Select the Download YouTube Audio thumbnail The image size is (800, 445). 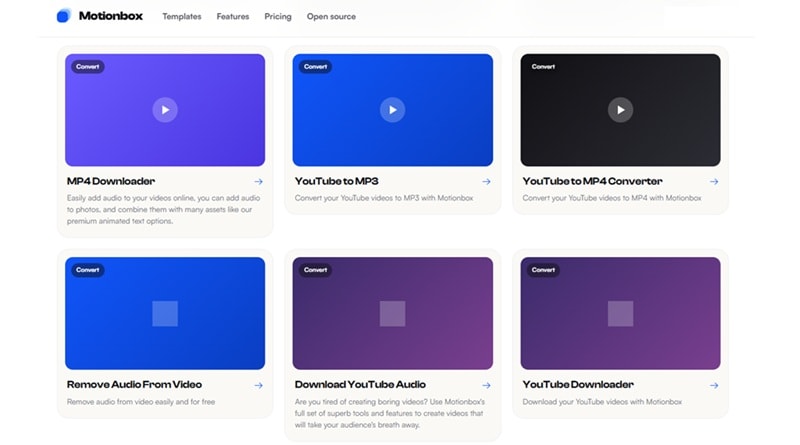pyautogui.click(x=392, y=313)
